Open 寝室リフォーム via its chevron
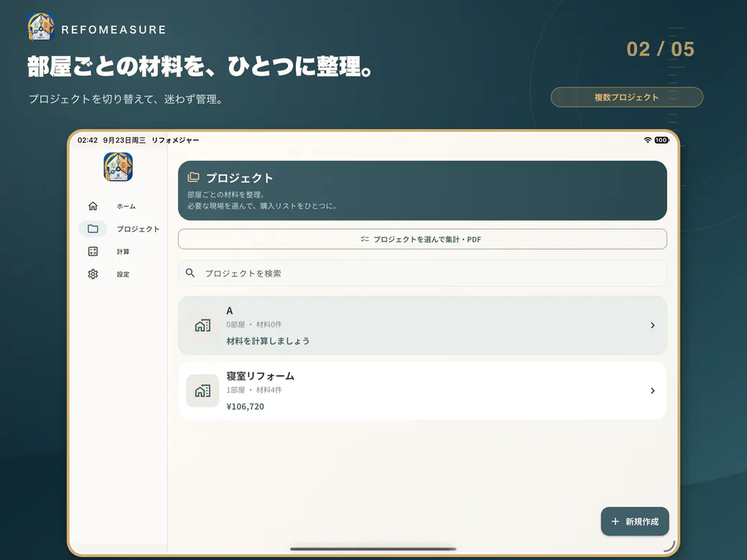The image size is (747, 560). [653, 391]
